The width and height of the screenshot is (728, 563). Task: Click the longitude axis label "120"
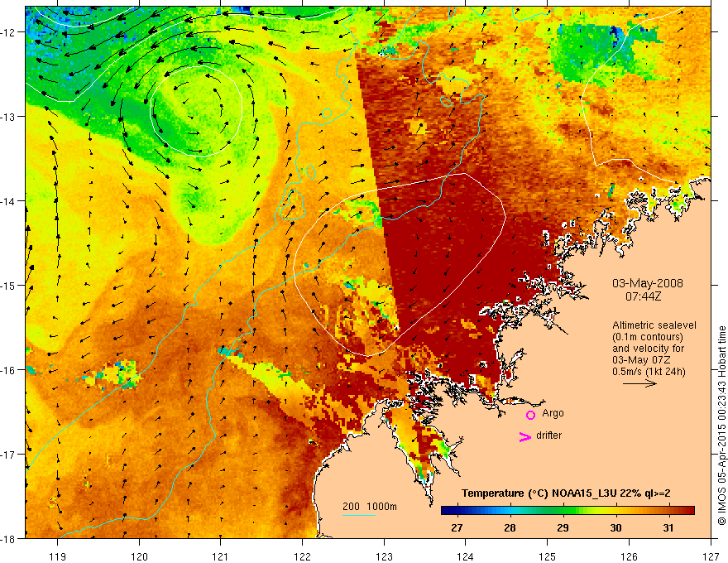tap(139, 556)
